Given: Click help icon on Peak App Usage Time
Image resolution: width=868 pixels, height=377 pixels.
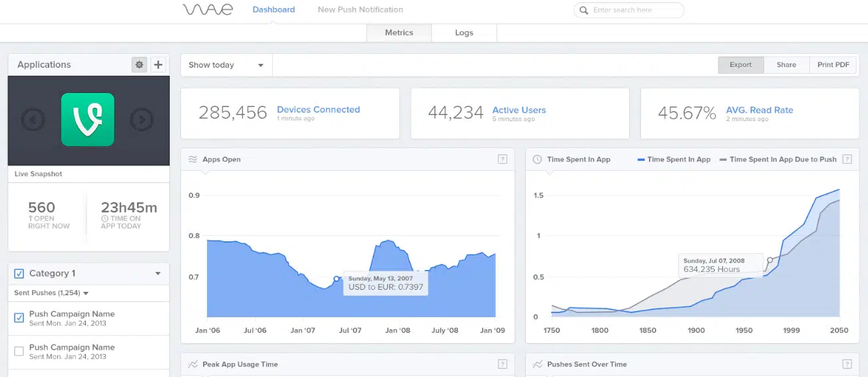Looking at the screenshot, I should [x=503, y=364].
